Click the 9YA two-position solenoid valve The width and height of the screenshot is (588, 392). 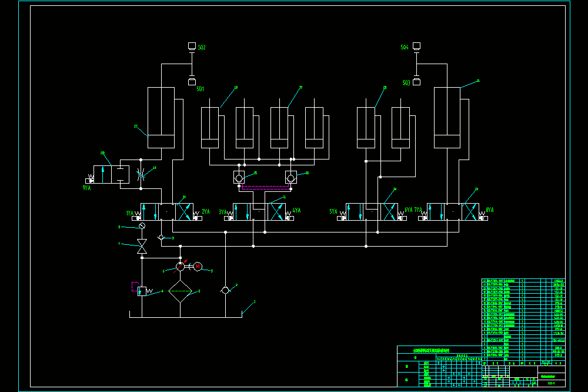pos(111,175)
